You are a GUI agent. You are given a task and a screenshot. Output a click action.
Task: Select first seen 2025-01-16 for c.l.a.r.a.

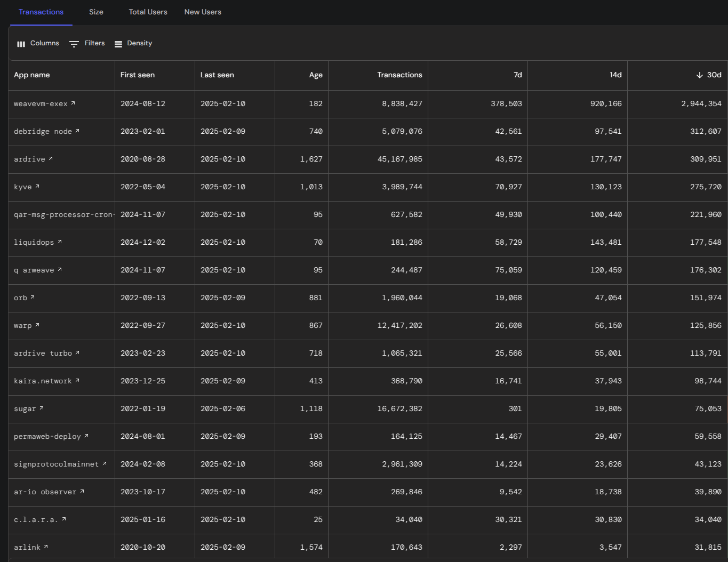[143, 519]
